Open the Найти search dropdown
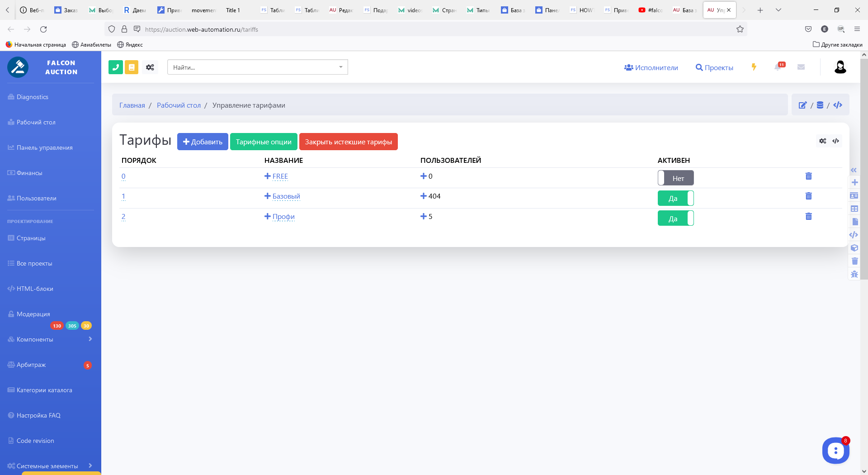 click(x=257, y=67)
